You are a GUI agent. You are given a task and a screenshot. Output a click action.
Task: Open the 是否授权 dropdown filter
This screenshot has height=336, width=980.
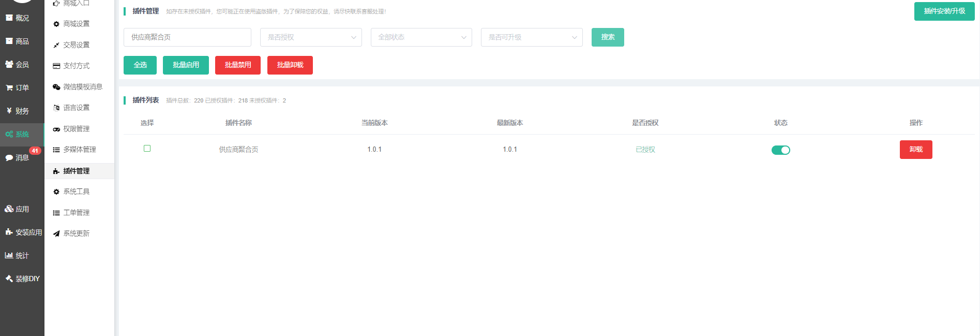coord(311,37)
